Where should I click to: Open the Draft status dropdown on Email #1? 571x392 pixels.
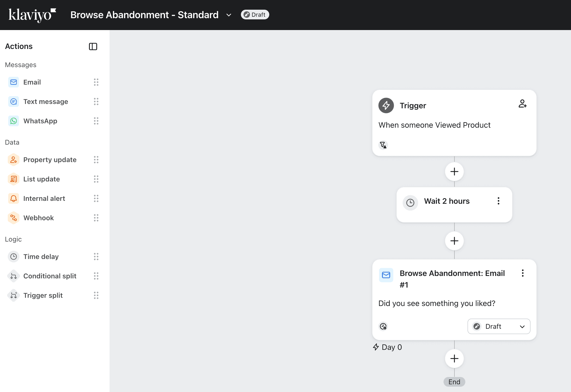click(x=499, y=326)
